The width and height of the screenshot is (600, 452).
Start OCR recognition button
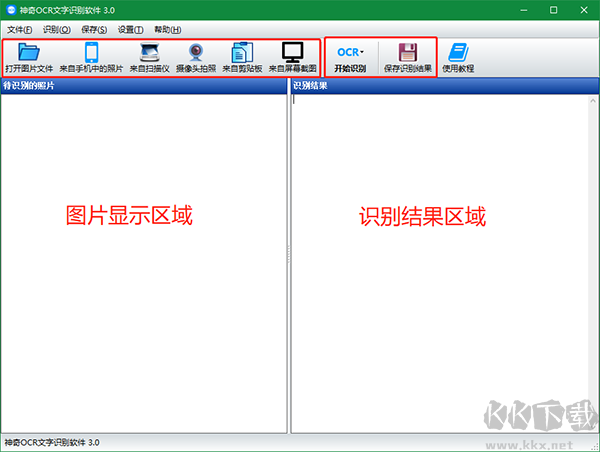350,58
